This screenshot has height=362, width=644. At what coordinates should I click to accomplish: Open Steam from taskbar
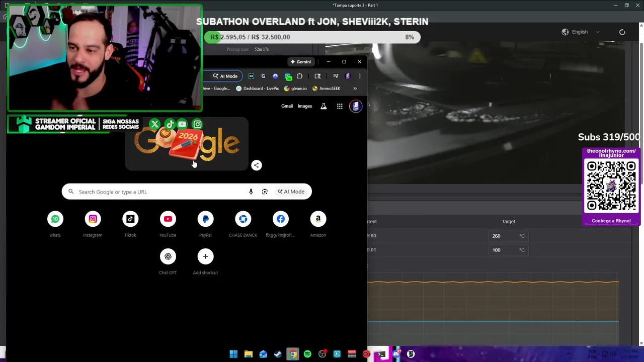click(x=278, y=354)
